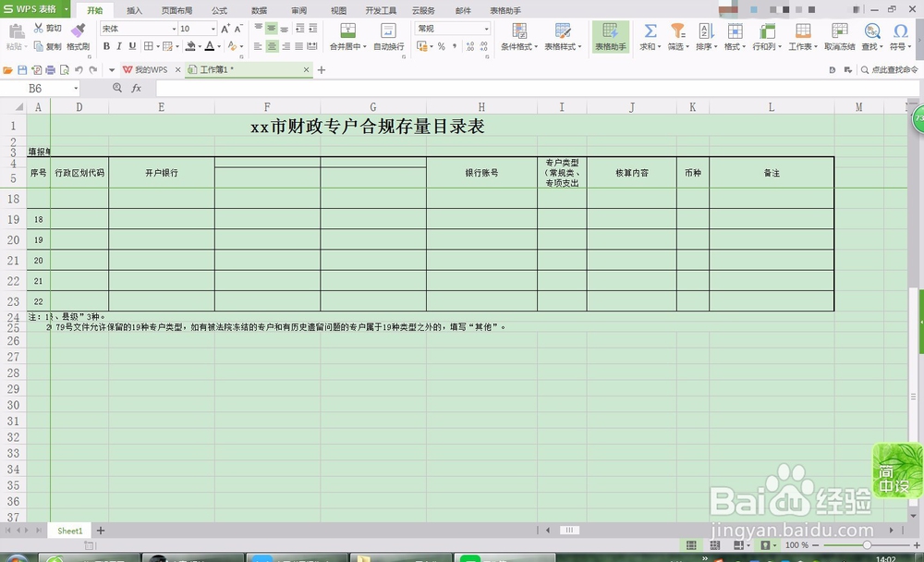Click the insert function fx icon
The image size is (924, 562).
point(136,88)
